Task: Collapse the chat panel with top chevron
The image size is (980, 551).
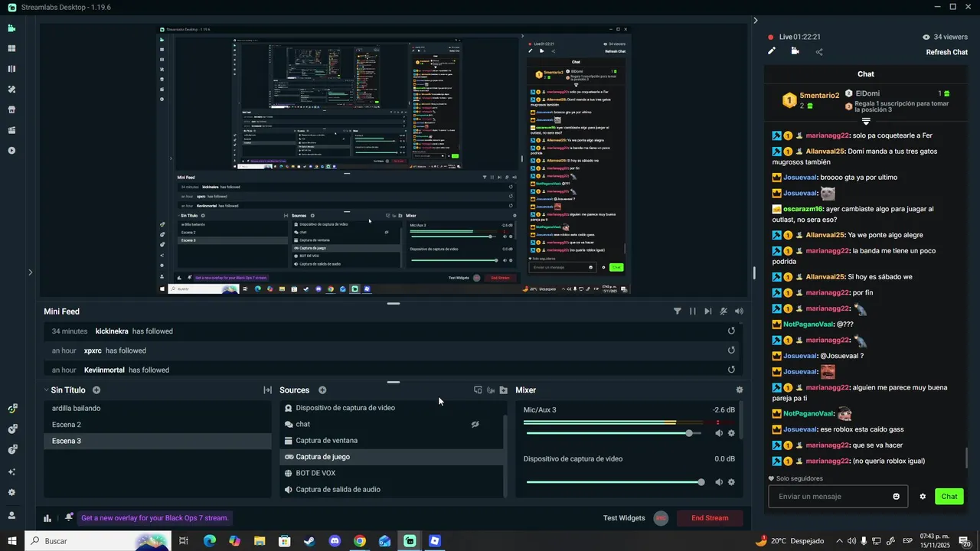Action: 756,21
